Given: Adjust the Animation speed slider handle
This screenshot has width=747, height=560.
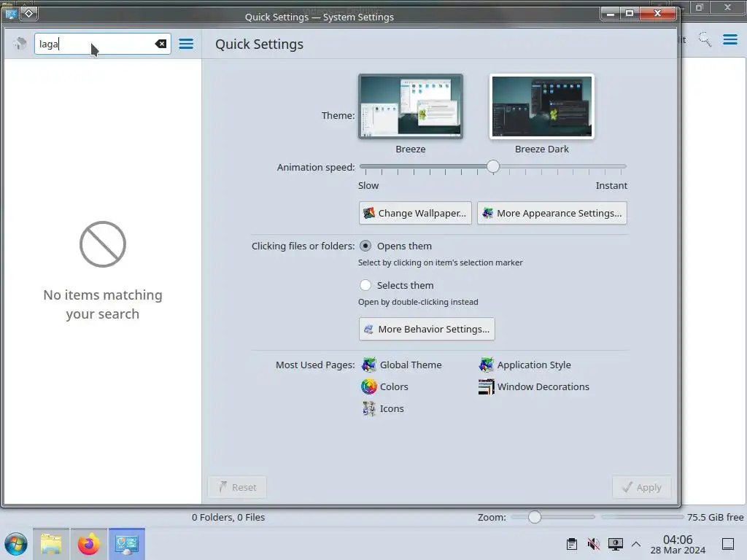Looking at the screenshot, I should point(493,166).
